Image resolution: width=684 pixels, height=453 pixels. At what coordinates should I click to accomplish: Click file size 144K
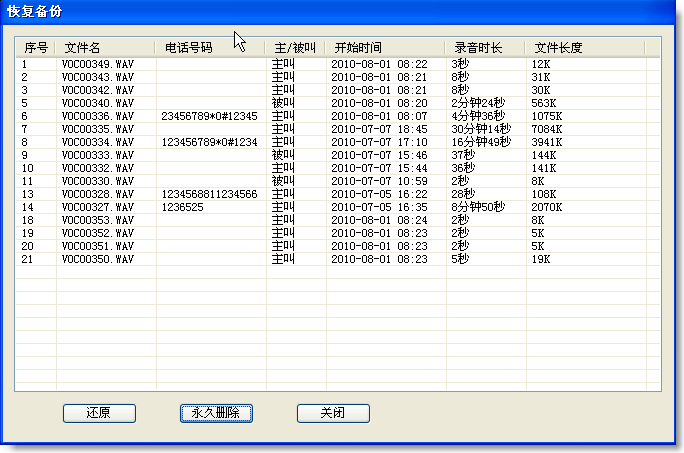pos(544,155)
